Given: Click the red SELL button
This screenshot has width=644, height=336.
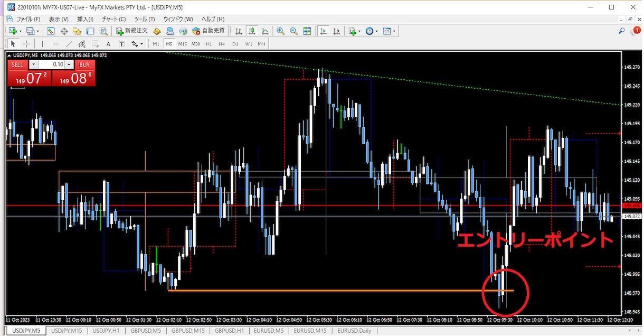Looking at the screenshot, I should pos(17,64).
